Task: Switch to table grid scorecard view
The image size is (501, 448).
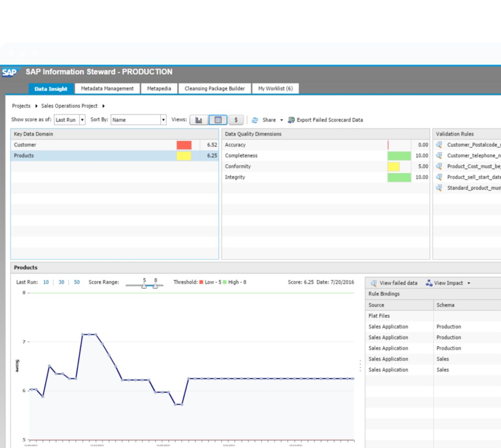Action: click(218, 120)
